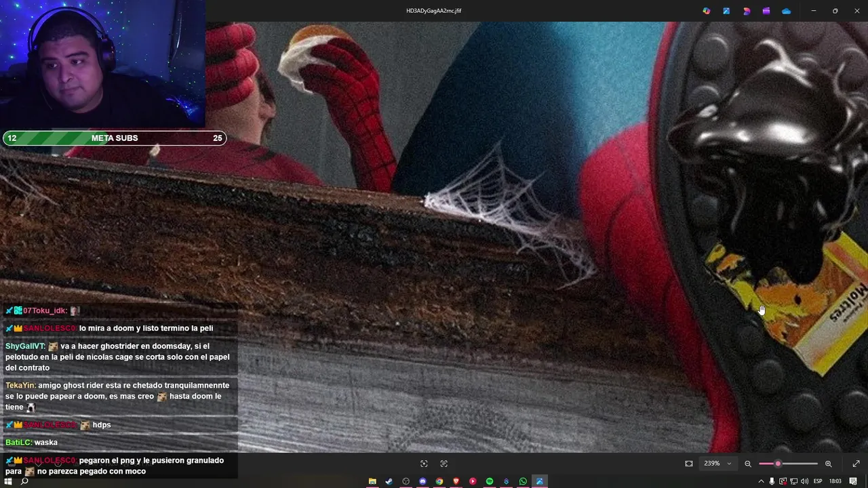Open Steam from the taskbar
The height and width of the screenshot is (488, 868).
[389, 481]
